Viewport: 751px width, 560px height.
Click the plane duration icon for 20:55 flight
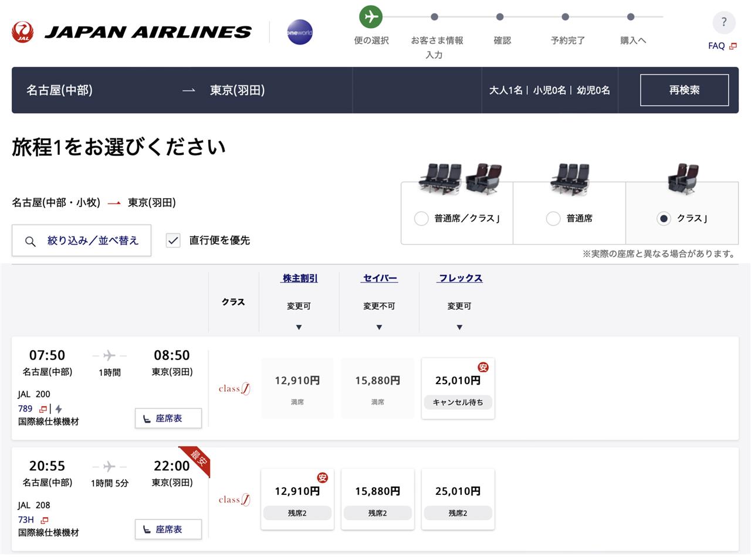(x=109, y=466)
